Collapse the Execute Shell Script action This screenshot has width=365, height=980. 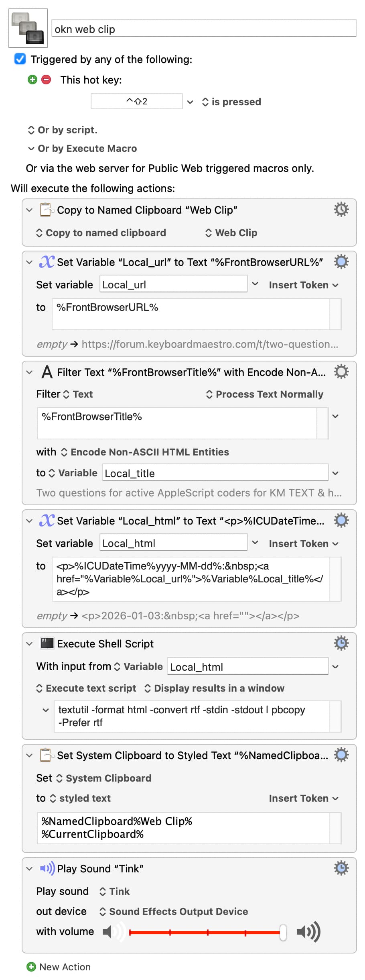click(x=29, y=644)
